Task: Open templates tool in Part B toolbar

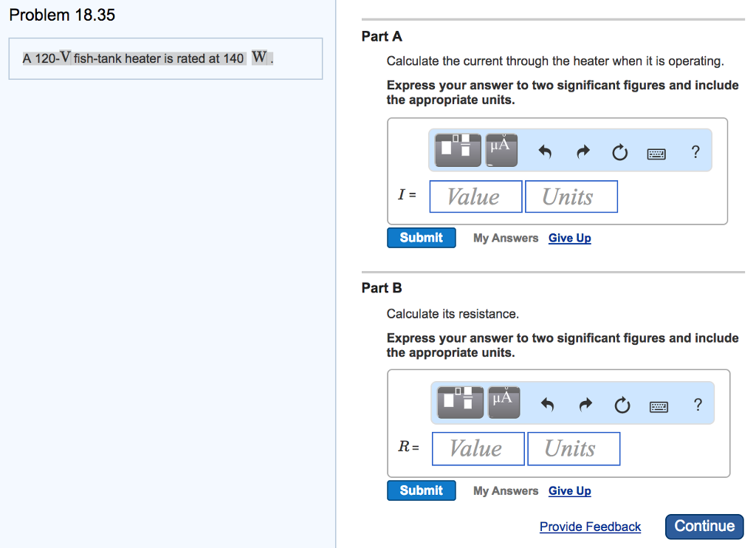Action: pos(461,403)
